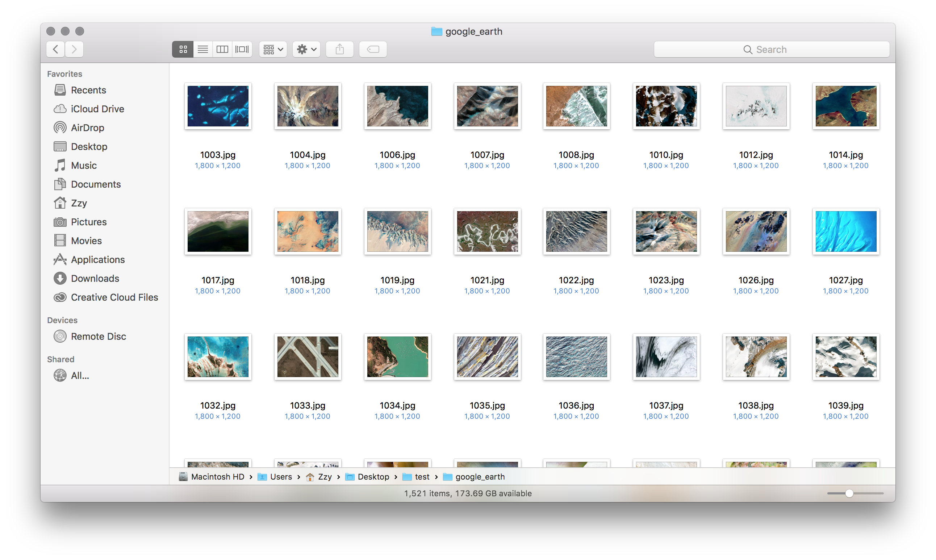Open Downloads in the sidebar
Viewport: 936px width, 560px height.
click(x=87, y=279)
